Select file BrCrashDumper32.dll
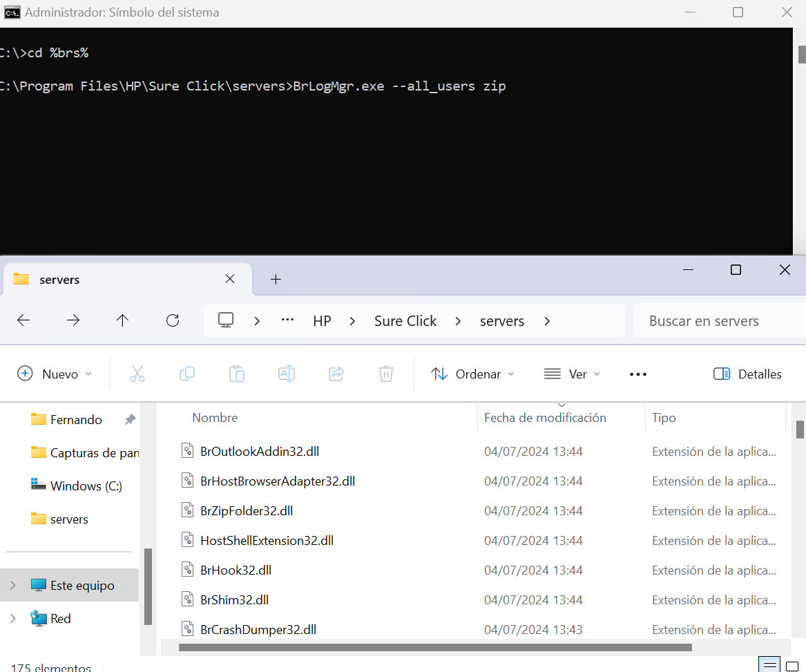This screenshot has height=672, width=806. 258,629
